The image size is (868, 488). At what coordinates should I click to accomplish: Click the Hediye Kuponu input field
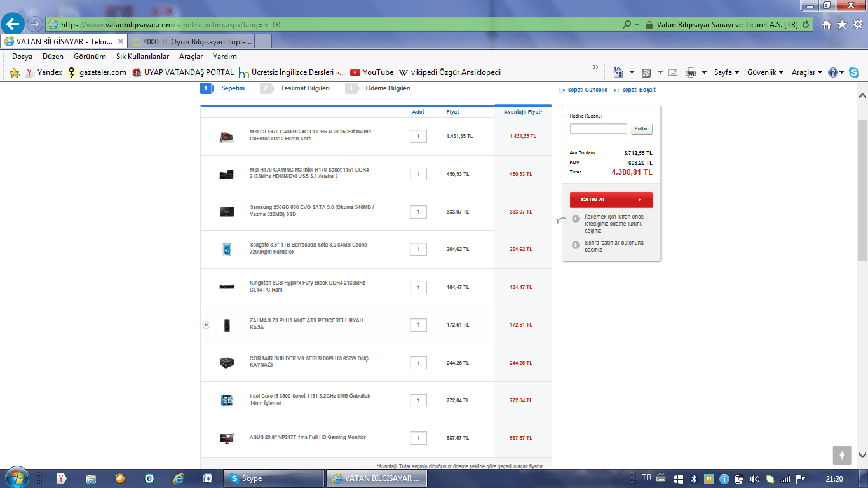pos(599,129)
